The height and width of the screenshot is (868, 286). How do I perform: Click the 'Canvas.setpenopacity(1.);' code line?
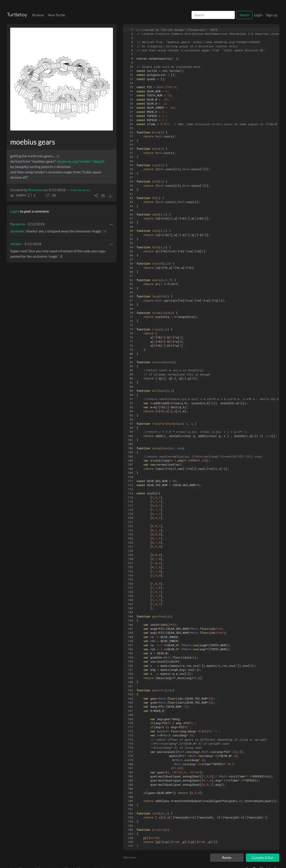[158, 59]
